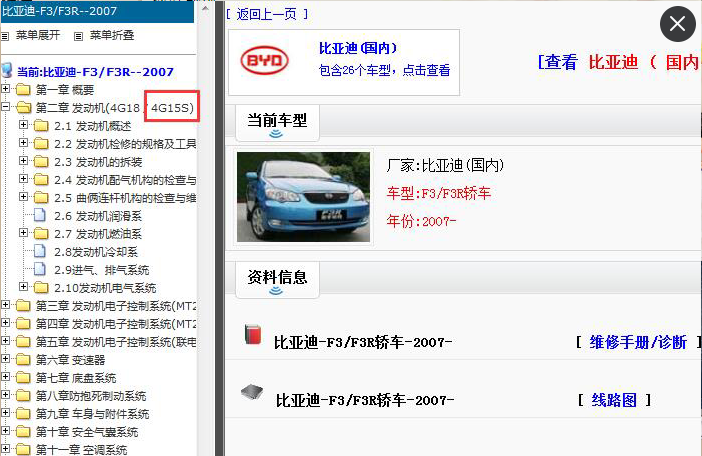Click the document icon of 2.8发动机冷却系
702x456 pixels.
click(x=40, y=251)
